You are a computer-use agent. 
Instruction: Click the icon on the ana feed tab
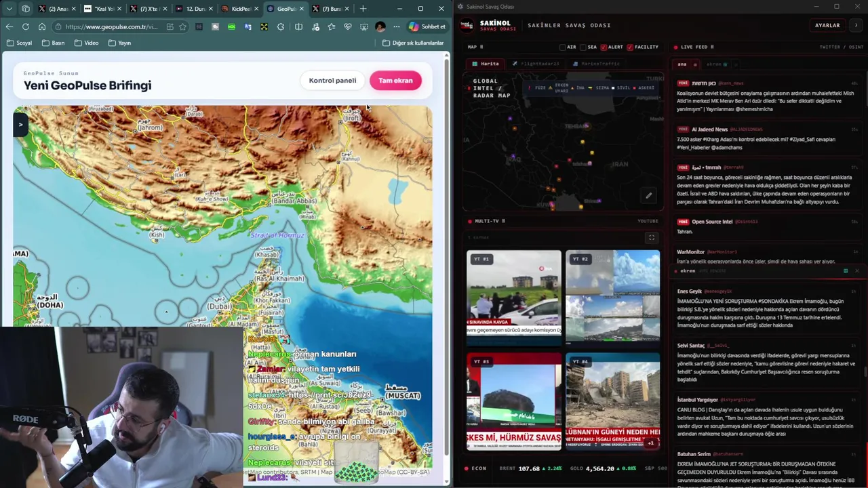(694, 64)
